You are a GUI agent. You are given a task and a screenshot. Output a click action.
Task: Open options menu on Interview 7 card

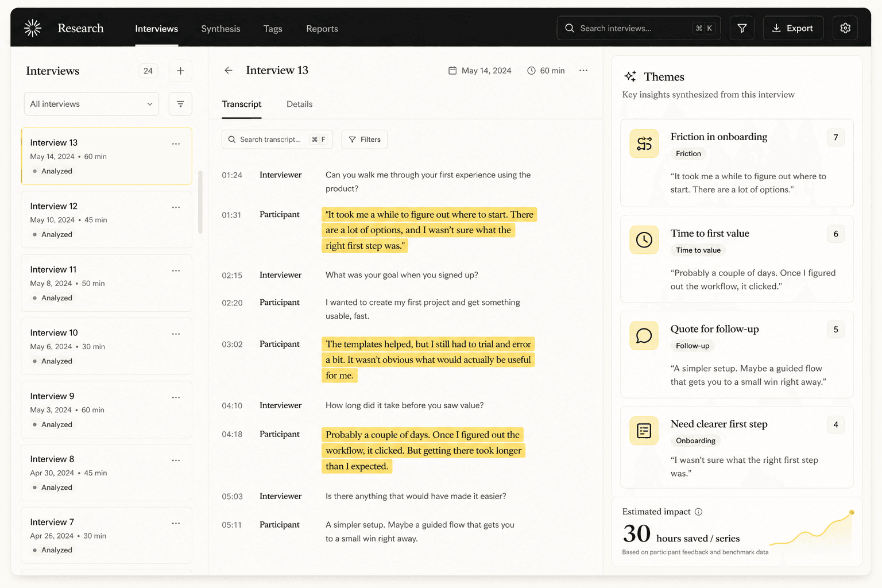[x=176, y=524]
